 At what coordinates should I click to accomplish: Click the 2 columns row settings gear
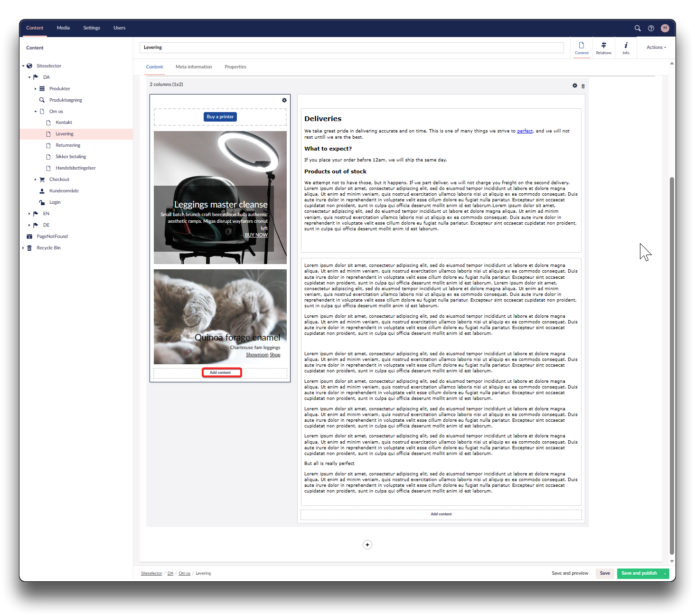(x=575, y=85)
